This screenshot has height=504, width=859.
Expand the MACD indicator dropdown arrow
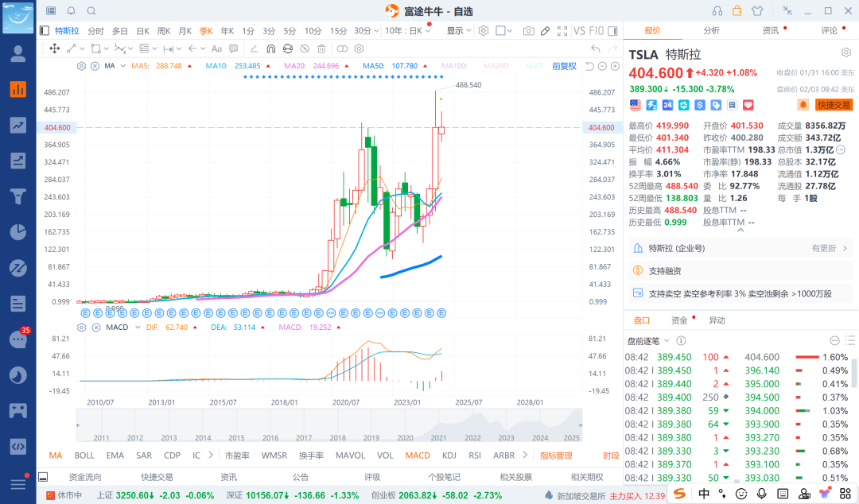pyautogui.click(x=138, y=327)
